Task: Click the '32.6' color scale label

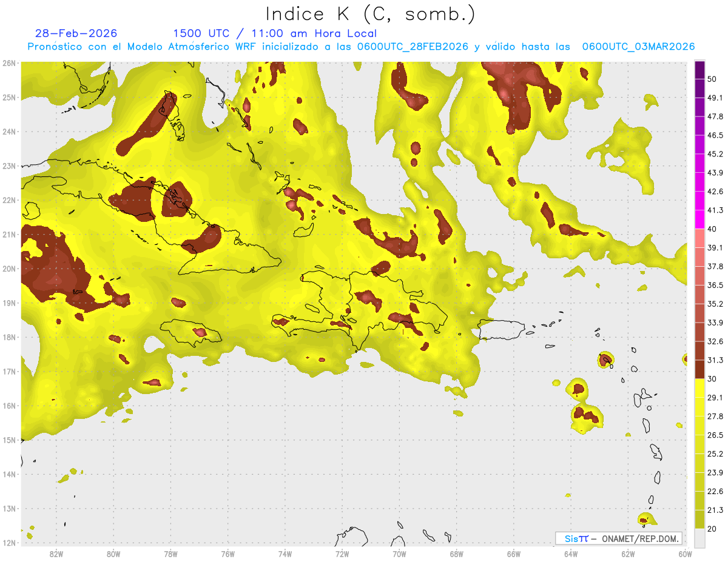Action: [x=715, y=341]
